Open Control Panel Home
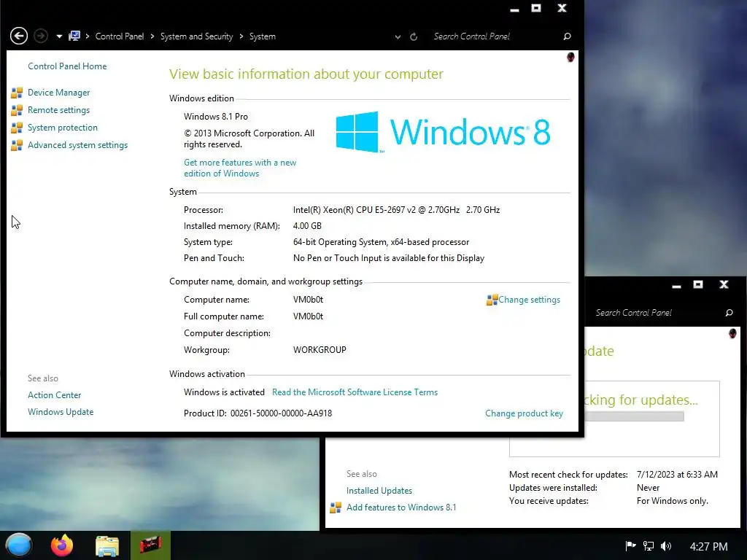Viewport: 747px width, 560px height. [67, 66]
